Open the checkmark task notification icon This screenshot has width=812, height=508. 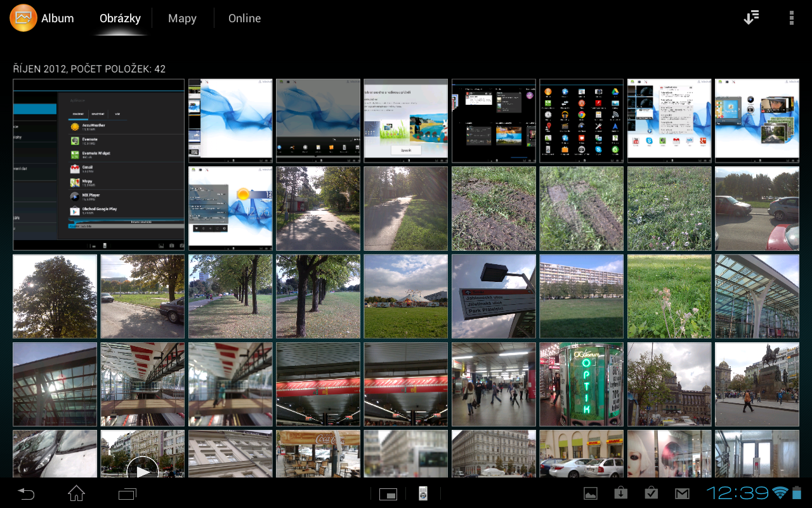point(651,493)
